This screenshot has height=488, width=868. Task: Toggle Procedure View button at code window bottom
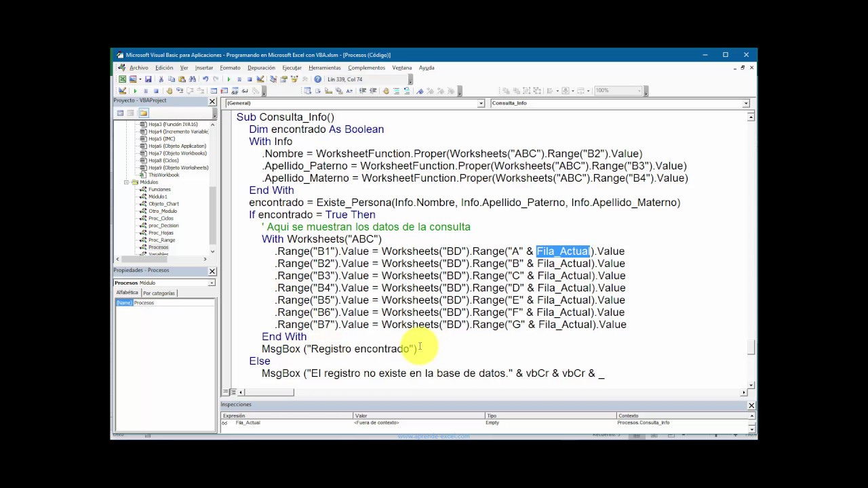[226, 392]
